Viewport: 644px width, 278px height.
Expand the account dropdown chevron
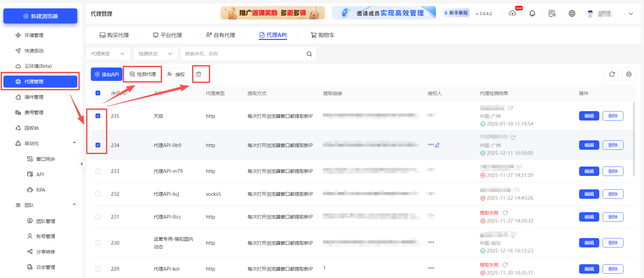pyautogui.click(x=631, y=14)
